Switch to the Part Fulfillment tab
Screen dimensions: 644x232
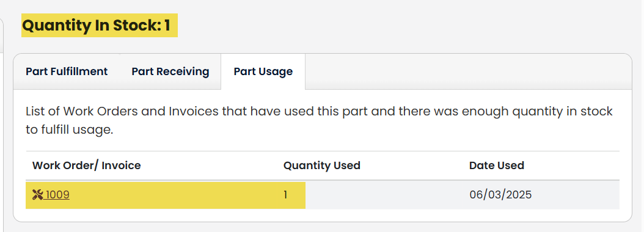tap(67, 71)
